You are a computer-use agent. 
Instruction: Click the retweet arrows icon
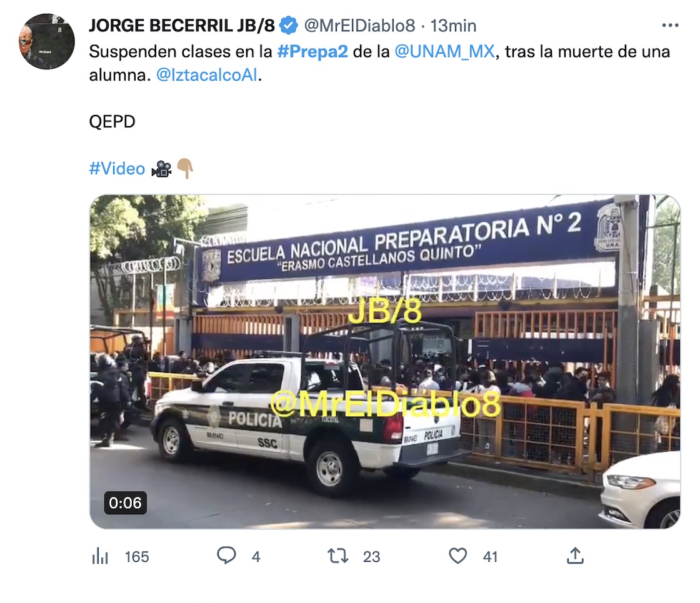point(338,556)
